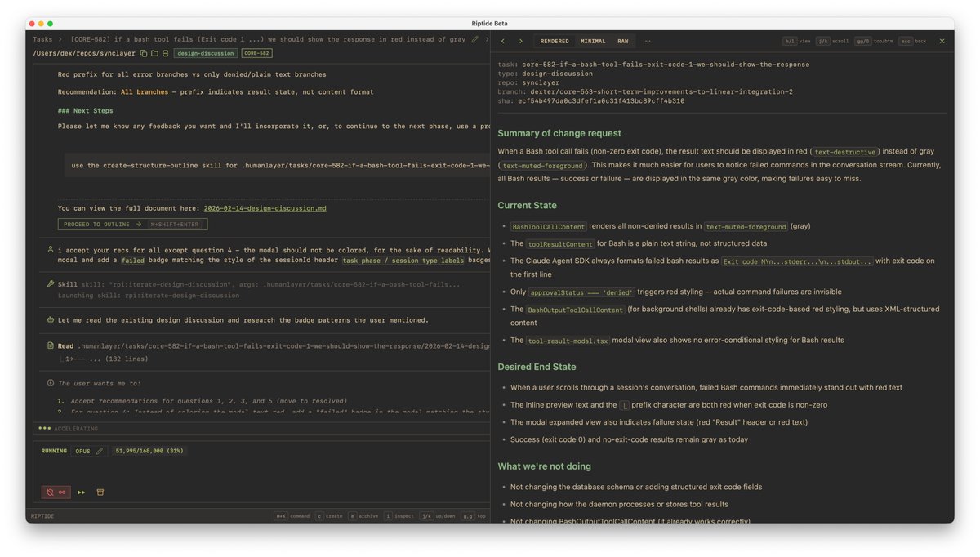980x557 pixels.
Task: Click the RUNNING status label
Action: (54, 451)
